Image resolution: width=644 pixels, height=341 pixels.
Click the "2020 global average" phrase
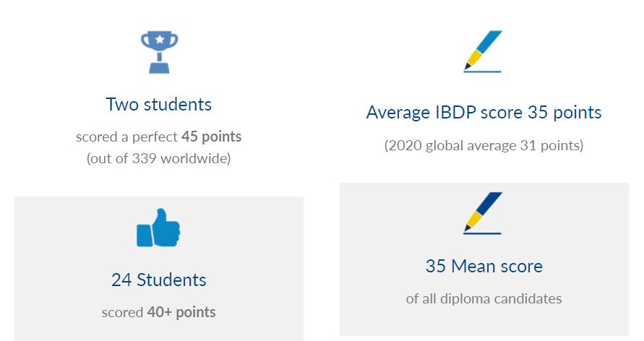(452, 145)
